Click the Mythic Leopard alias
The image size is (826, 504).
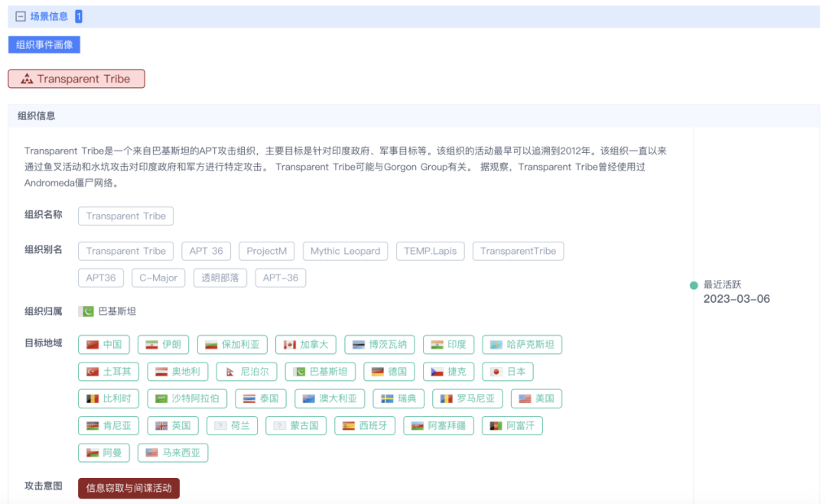[345, 251]
